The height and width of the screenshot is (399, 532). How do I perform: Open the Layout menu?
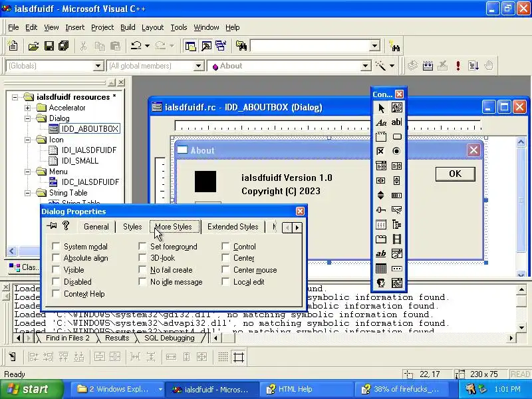(152, 27)
